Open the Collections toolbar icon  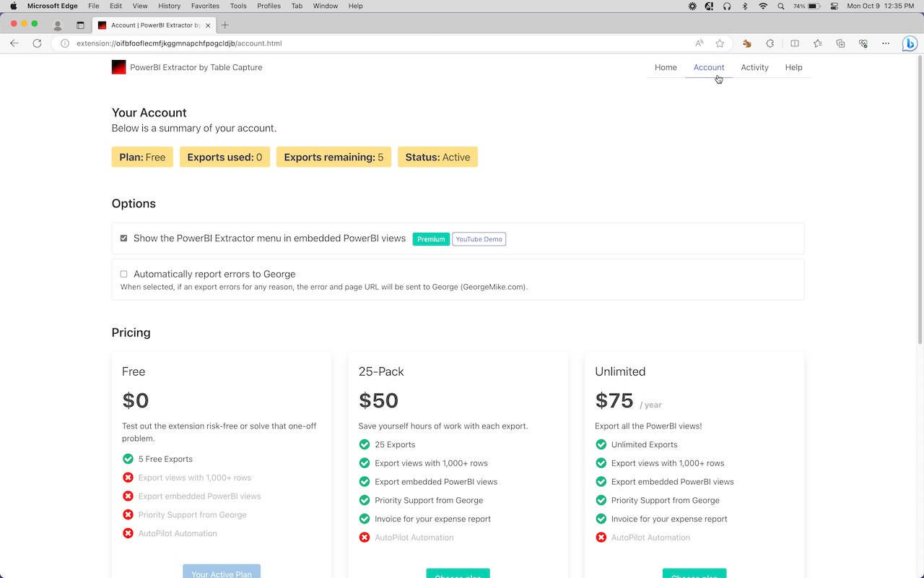pos(840,43)
